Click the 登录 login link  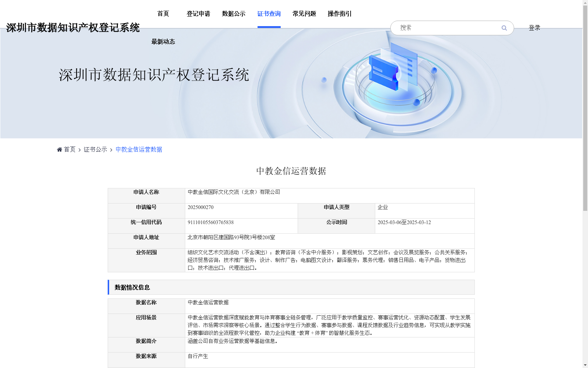tap(534, 28)
